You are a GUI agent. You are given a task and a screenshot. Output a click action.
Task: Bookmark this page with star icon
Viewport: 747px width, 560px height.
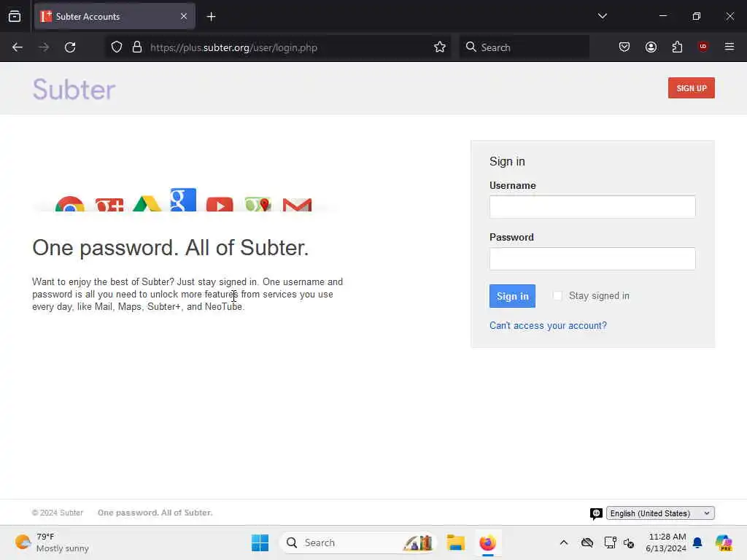pyautogui.click(x=440, y=47)
